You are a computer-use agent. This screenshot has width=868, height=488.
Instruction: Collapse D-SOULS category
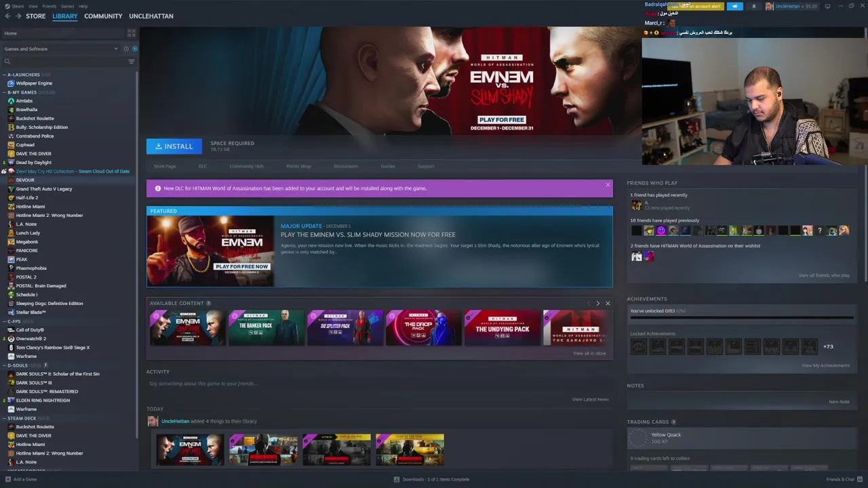tap(4, 365)
